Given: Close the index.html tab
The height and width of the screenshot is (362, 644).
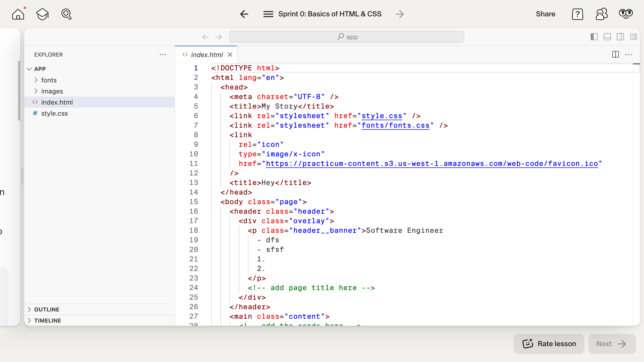Looking at the screenshot, I should pyautogui.click(x=230, y=55).
